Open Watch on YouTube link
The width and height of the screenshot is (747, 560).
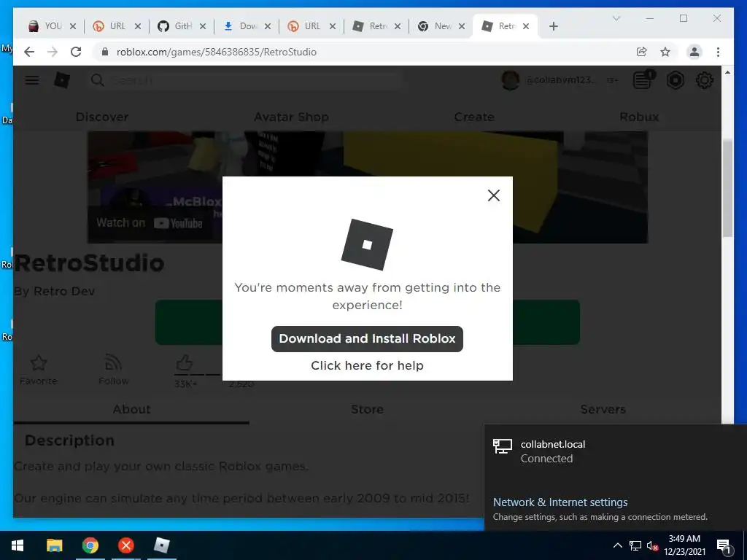pos(149,223)
